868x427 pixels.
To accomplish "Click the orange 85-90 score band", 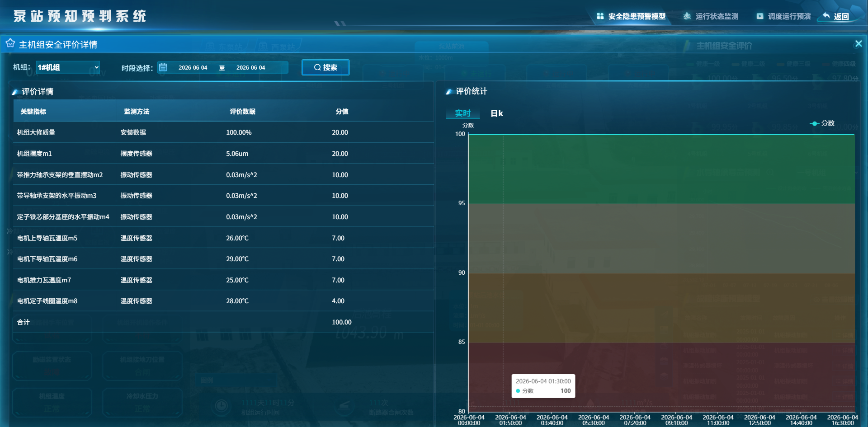I will point(661,308).
